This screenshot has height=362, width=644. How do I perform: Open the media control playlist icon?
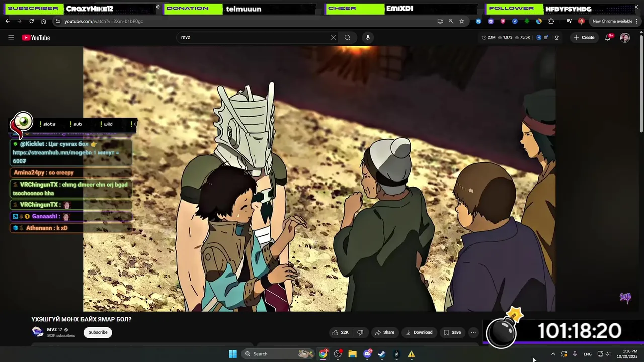(569, 21)
